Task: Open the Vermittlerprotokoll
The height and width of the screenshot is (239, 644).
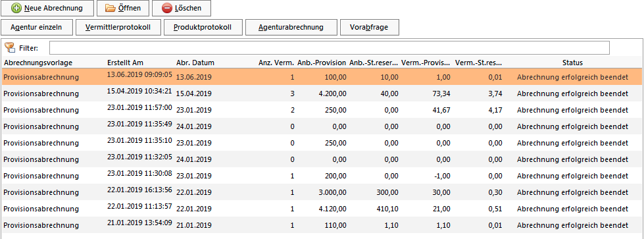Action: point(118,28)
